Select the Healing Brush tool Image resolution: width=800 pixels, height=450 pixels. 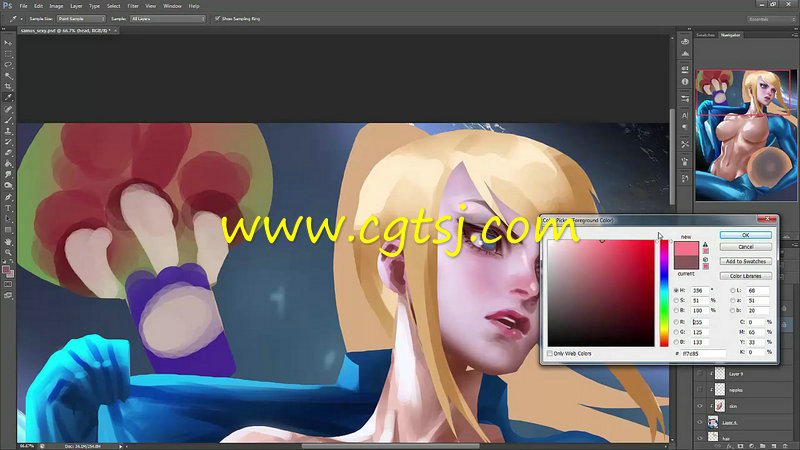point(8,109)
